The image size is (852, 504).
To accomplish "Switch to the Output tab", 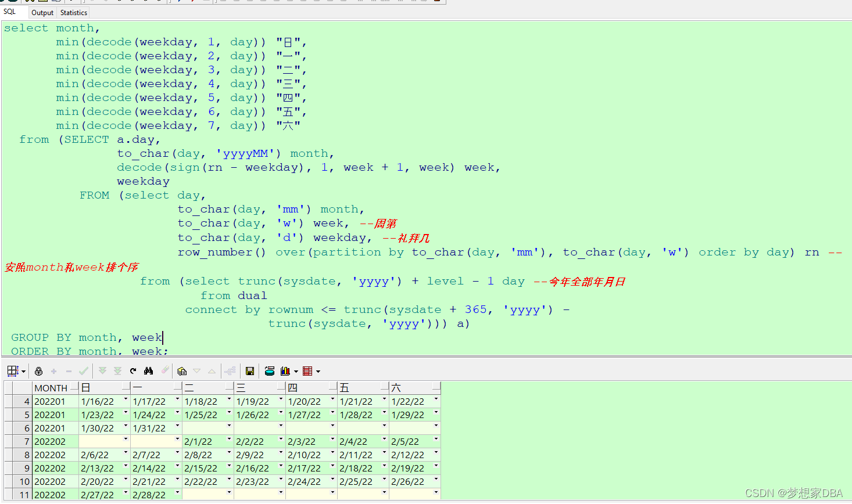I will point(42,12).
